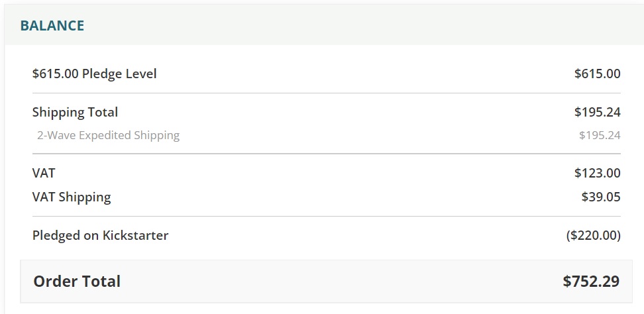Select the $752.29 order total amount

coord(591,282)
